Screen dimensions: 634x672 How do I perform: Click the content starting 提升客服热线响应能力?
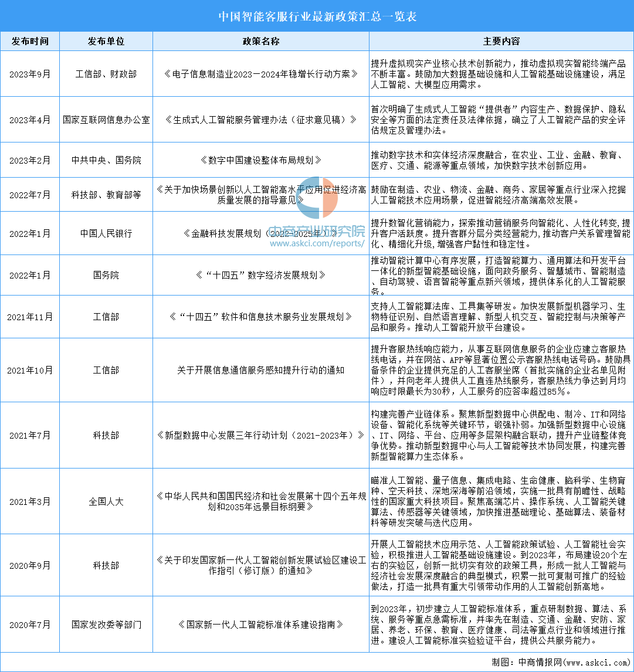click(501, 370)
